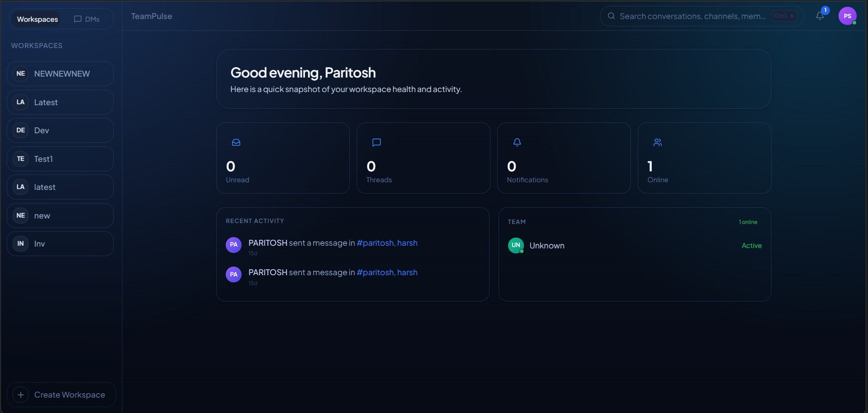Viewport: 868px width, 413px height.
Task: Open the notifications bell icon
Action: pos(820,15)
